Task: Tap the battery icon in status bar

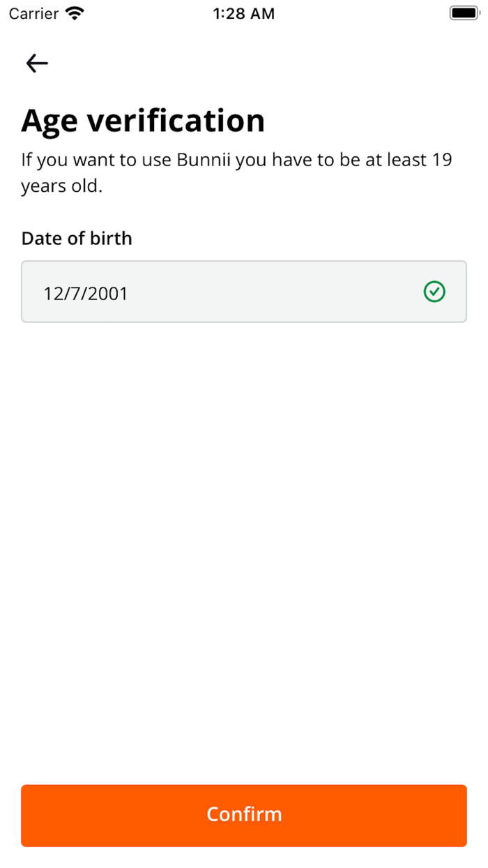Action: (x=464, y=13)
